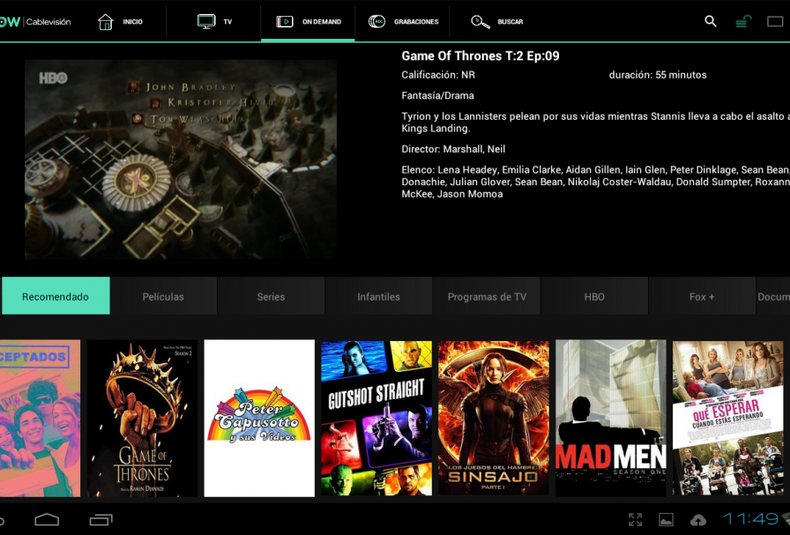Tap the 11:49 system clock
The height and width of the screenshot is (535, 790).
(751, 519)
